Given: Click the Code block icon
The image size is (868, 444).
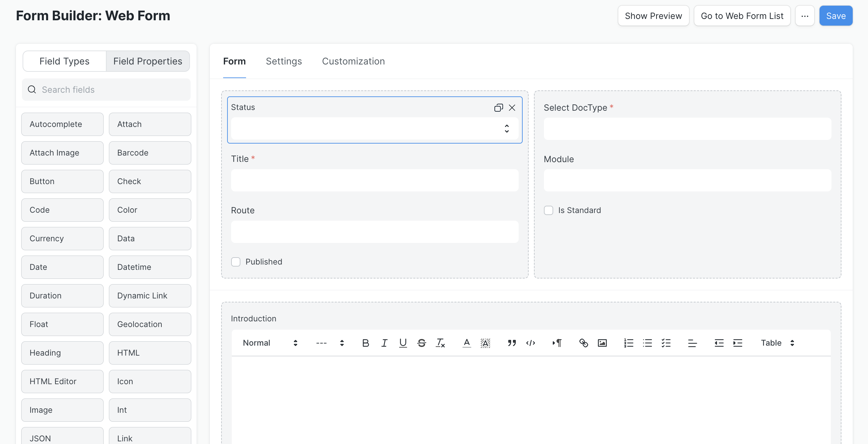Looking at the screenshot, I should tap(530, 343).
